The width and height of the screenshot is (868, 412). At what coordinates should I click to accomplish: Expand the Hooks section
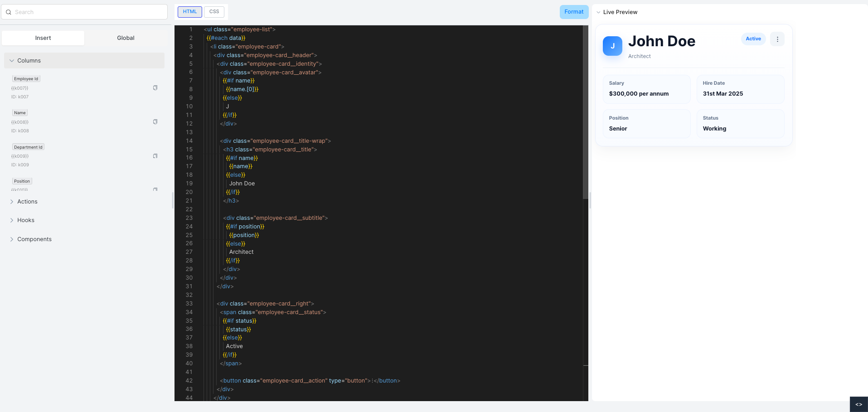point(26,220)
